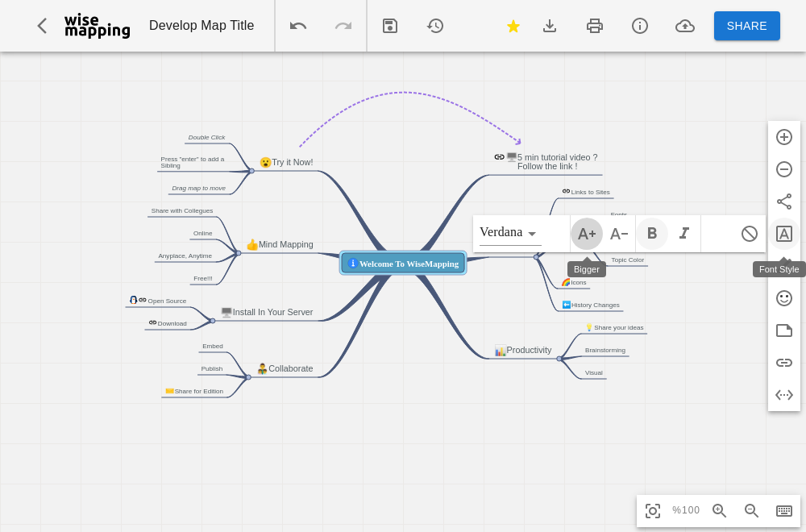Collapse the Install In Your Server branch connector
Screen dimensions: 806x532
213,321
